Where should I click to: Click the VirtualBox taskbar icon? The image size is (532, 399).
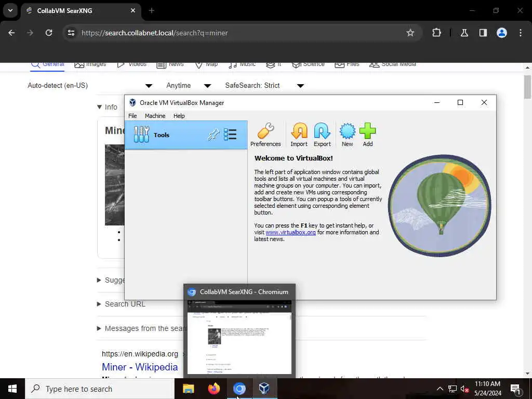pyautogui.click(x=264, y=389)
